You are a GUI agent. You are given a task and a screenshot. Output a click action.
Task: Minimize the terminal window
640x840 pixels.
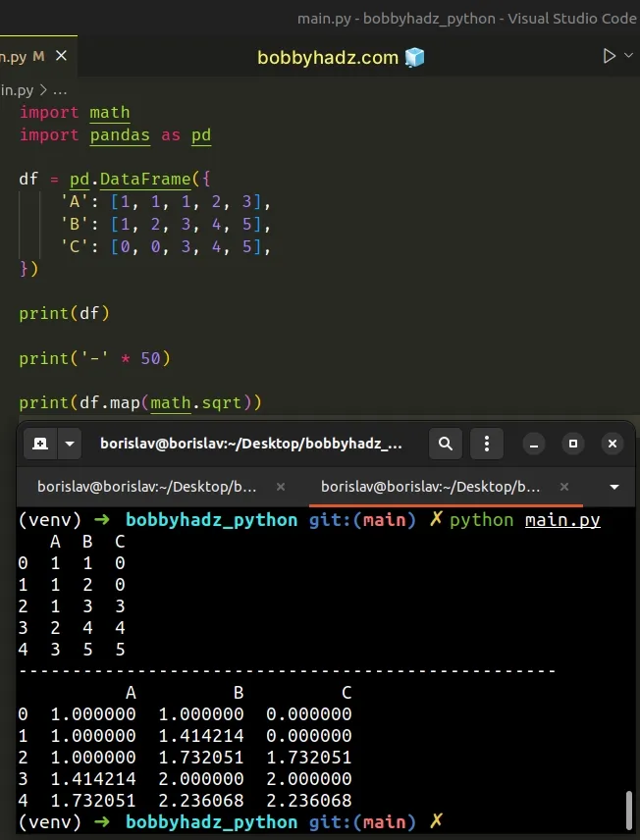pos(534,445)
